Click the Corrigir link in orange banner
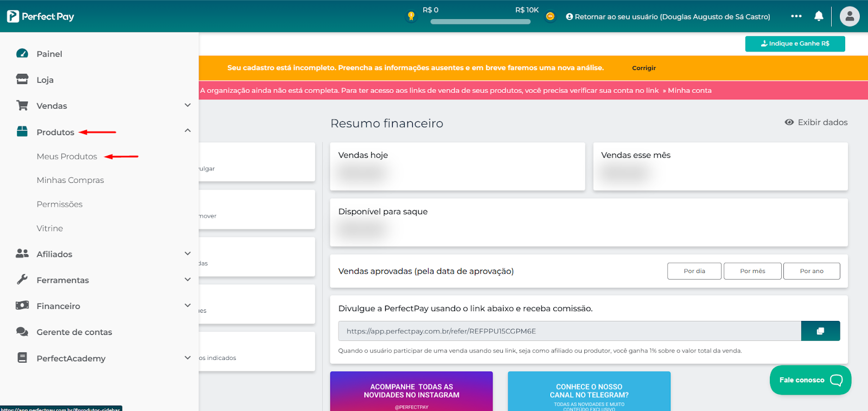The height and width of the screenshot is (411, 868). pyautogui.click(x=644, y=68)
